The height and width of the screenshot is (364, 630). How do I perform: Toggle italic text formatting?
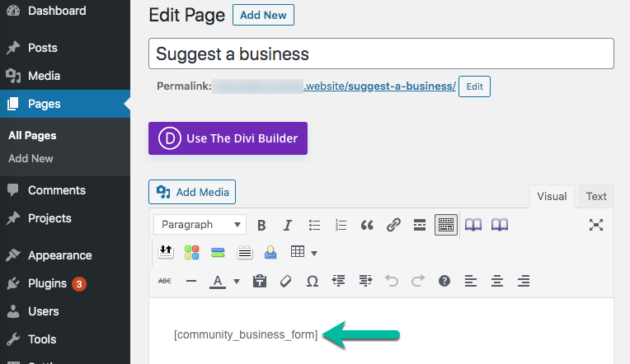click(x=288, y=225)
